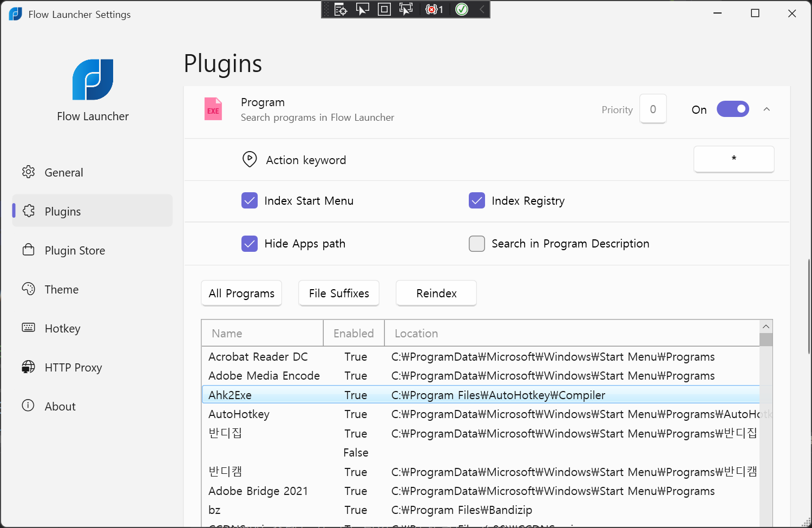Click the General gear icon
Viewport: 812px width, 528px height.
click(28, 172)
